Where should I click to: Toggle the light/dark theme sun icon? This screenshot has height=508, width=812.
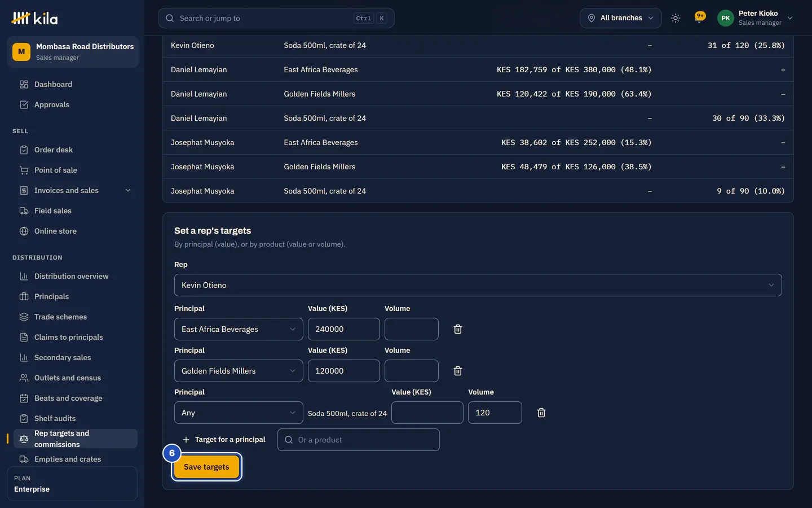(676, 18)
